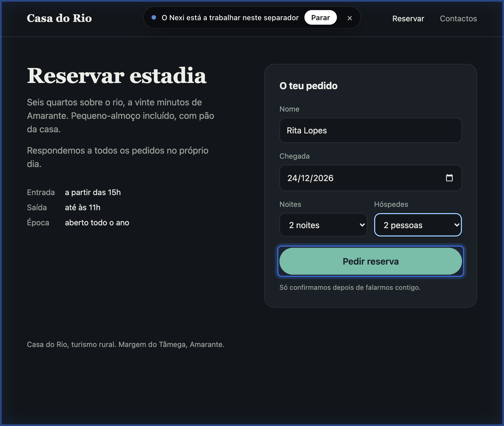The height and width of the screenshot is (426, 504).
Task: Click the 'Saída' label
Action: click(x=37, y=207)
